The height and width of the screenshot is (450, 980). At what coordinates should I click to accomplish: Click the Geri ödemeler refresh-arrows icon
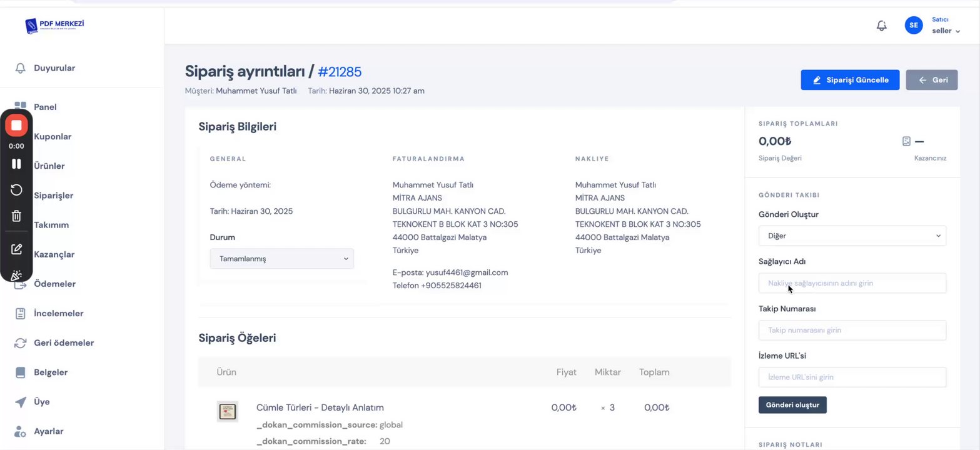pos(21,343)
